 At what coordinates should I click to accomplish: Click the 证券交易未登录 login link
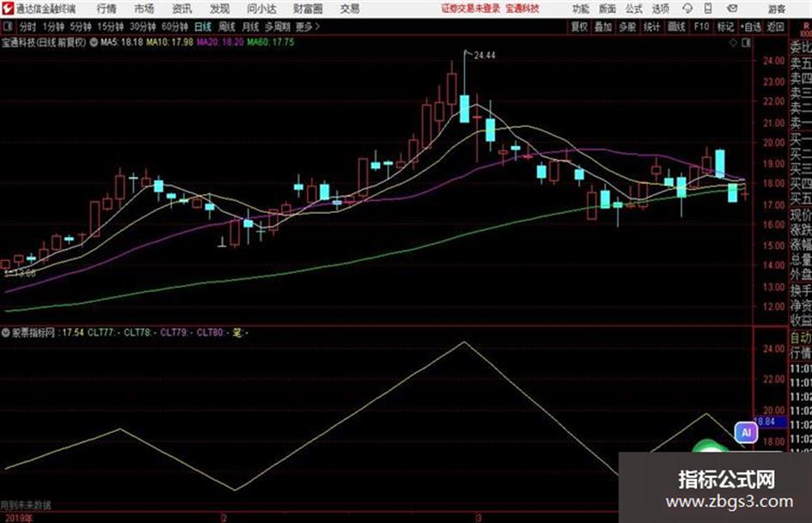click(471, 9)
